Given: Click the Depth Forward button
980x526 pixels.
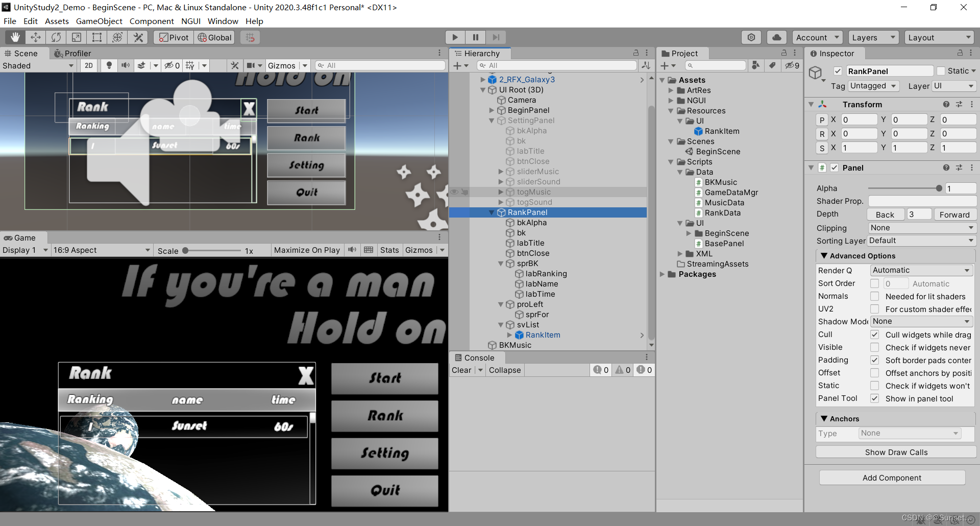Looking at the screenshot, I should coord(954,214).
